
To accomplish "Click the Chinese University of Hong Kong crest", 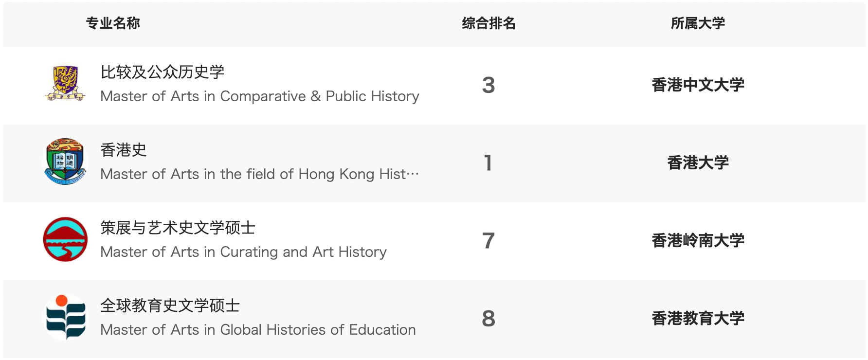I will pyautogui.click(x=65, y=84).
